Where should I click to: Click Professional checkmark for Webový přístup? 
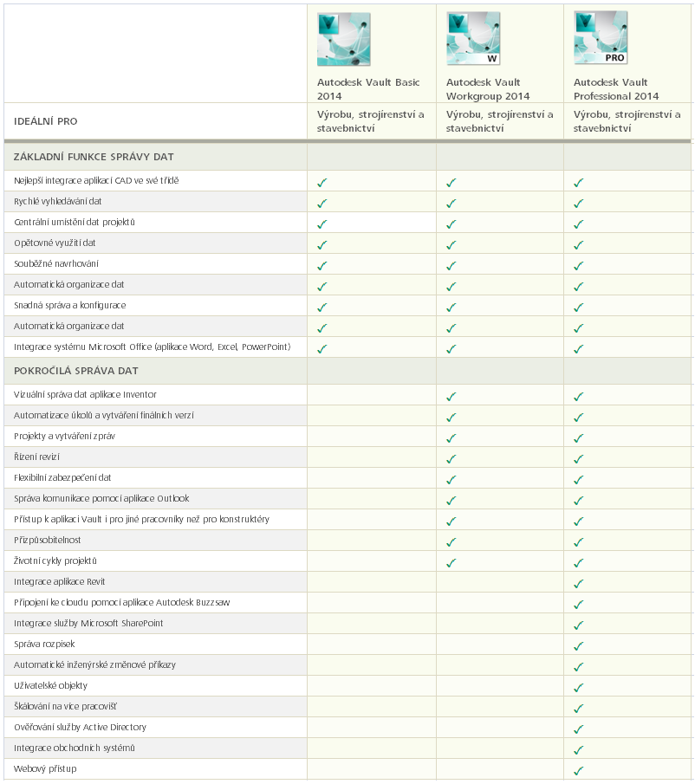tap(579, 771)
